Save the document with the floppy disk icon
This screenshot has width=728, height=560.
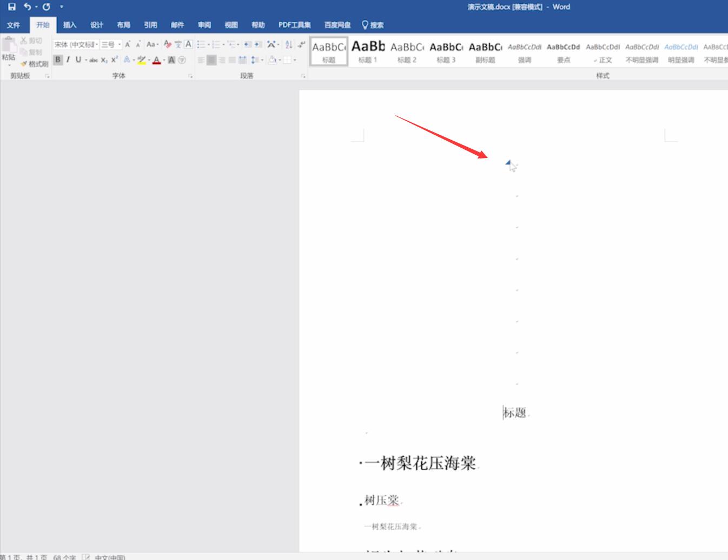click(11, 7)
